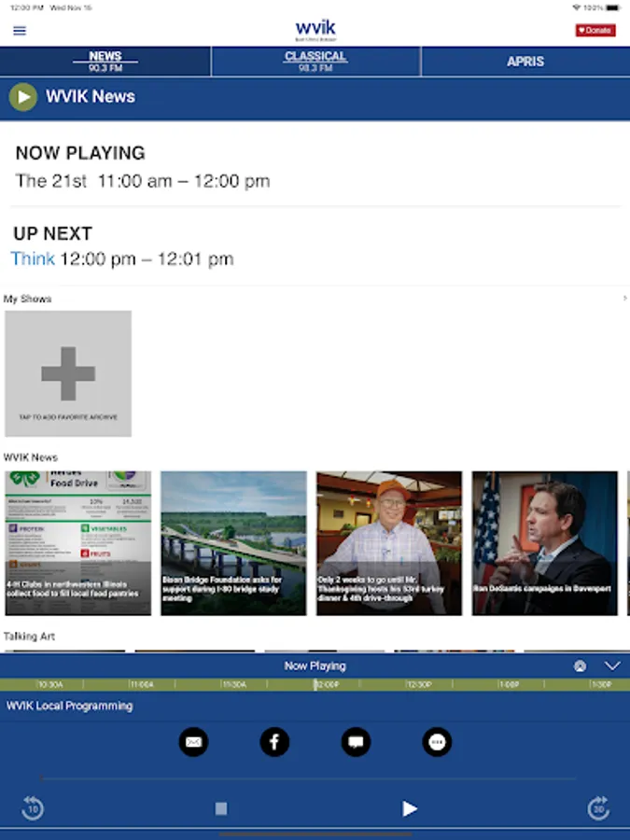The height and width of the screenshot is (840, 630).
Task: Open the WVIK logo home
Action: click(315, 30)
